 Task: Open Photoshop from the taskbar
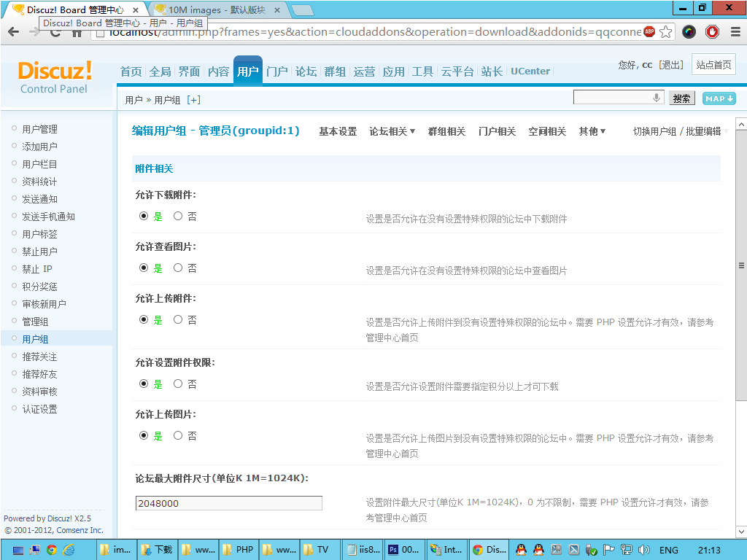(403, 550)
